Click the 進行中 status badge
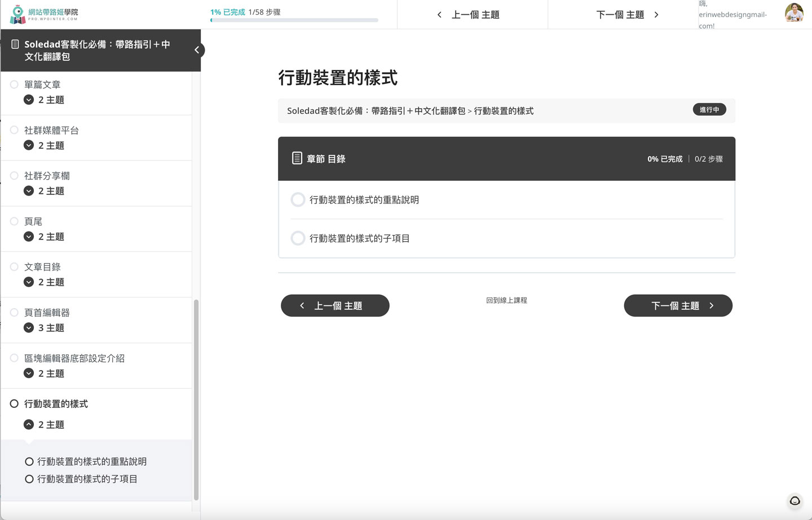Screen dimensions: 812x520 pos(709,109)
